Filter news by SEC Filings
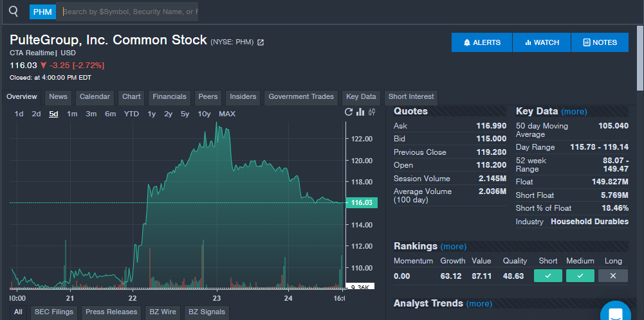 54,312
